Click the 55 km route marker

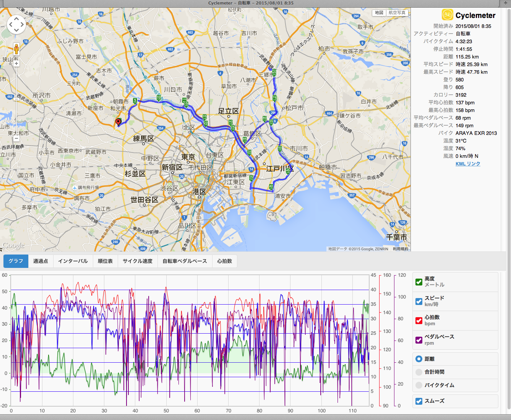(x=271, y=122)
